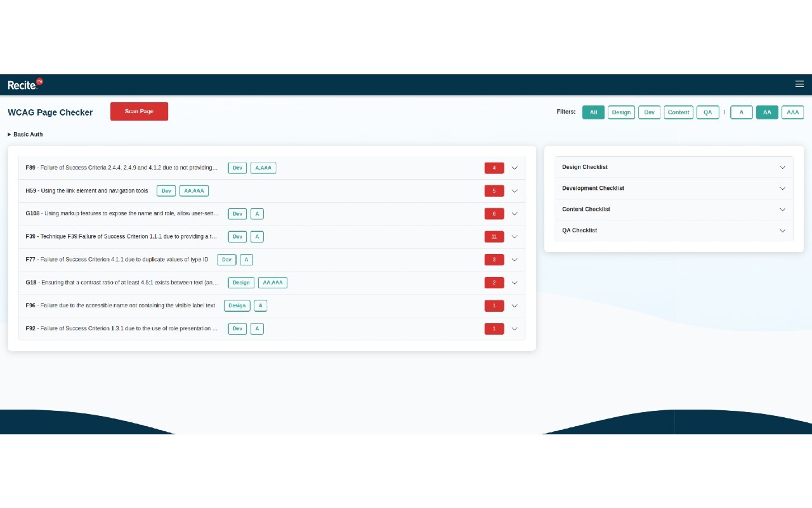812x508 pixels.
Task: Expand the G18 issue row chevron
Action: coord(514,283)
